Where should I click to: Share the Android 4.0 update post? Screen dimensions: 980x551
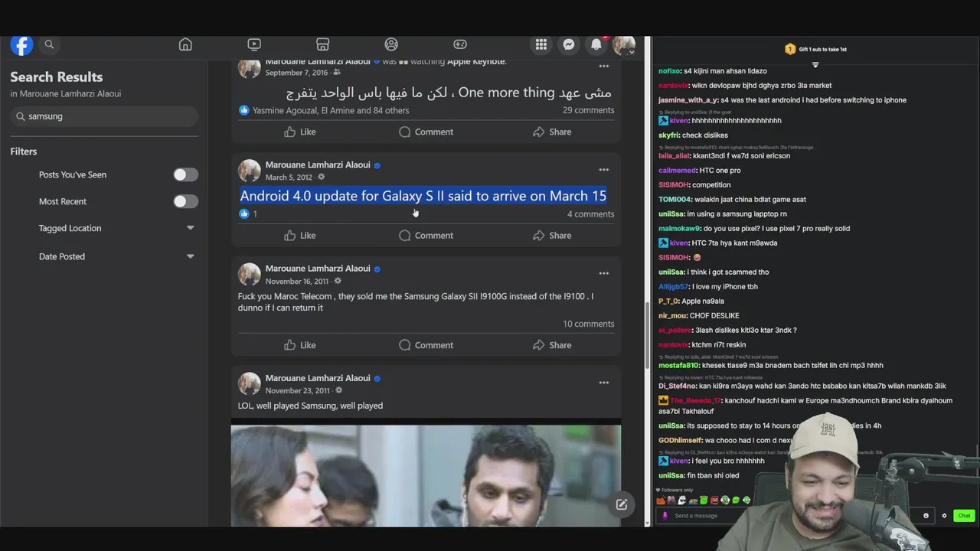552,235
